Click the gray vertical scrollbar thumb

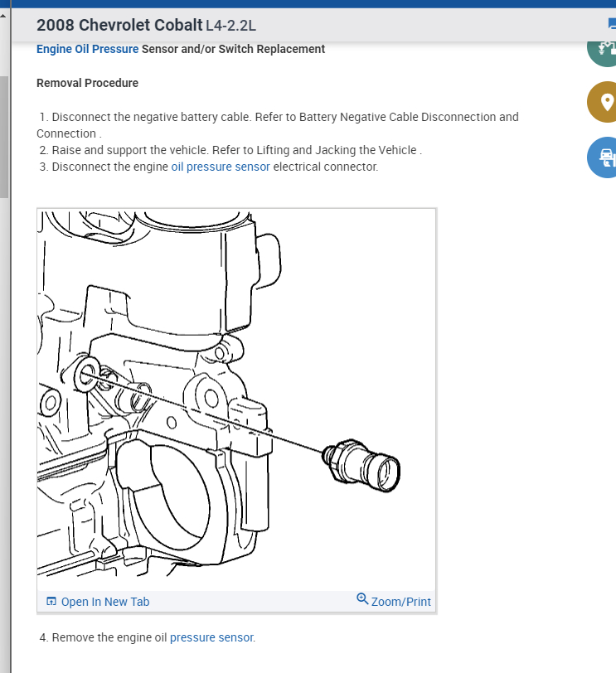[x=4, y=137]
